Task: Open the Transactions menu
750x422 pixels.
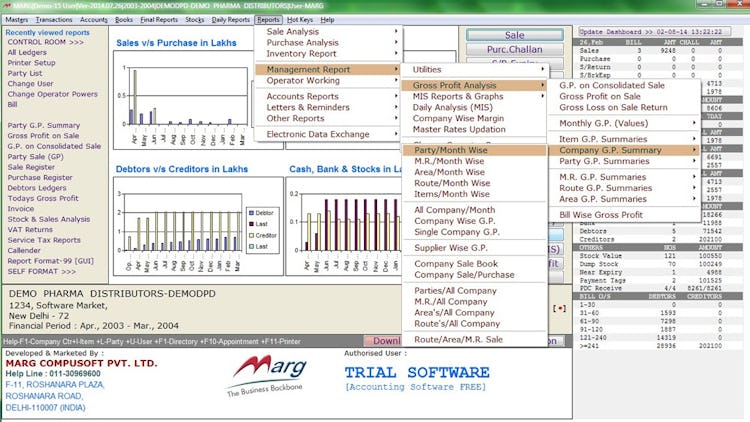Action: click(x=54, y=20)
